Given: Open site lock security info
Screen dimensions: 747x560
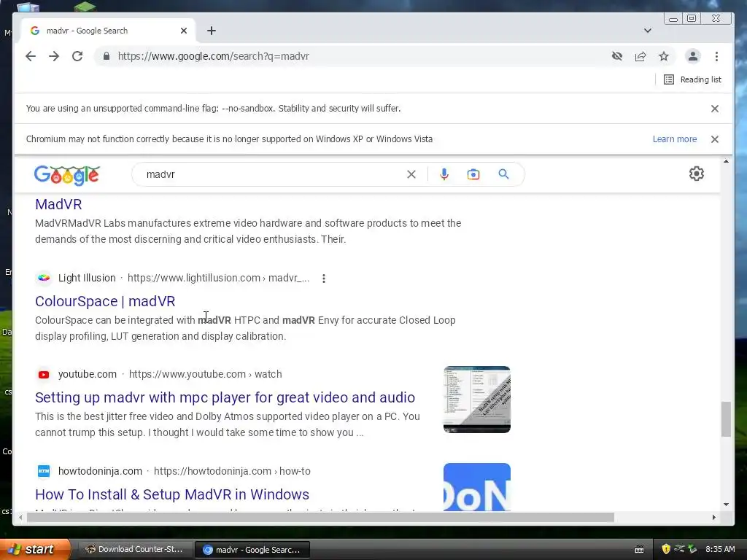Looking at the screenshot, I should coord(107,56).
